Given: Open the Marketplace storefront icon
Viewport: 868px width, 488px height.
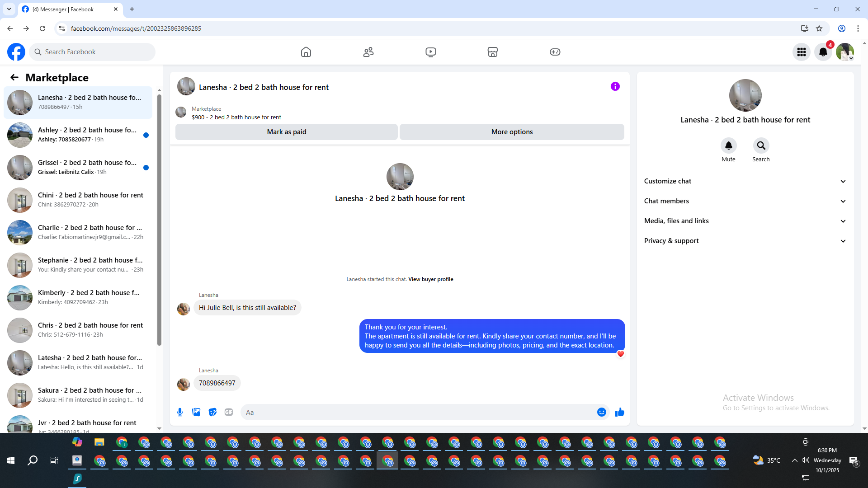Looking at the screenshot, I should pyautogui.click(x=493, y=52).
